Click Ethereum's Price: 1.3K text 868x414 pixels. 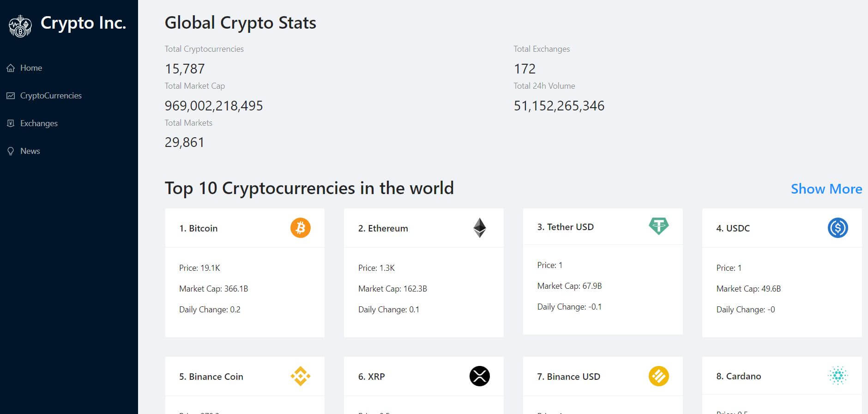[x=376, y=268]
